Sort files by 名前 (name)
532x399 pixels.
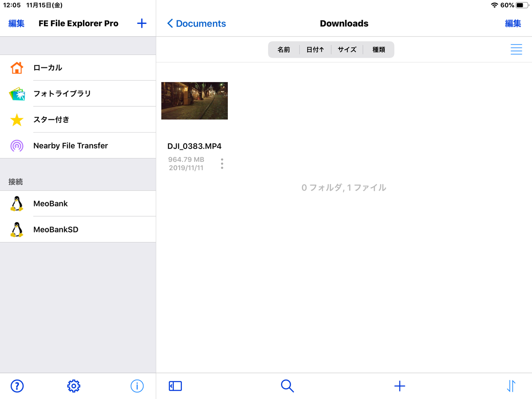tap(284, 49)
